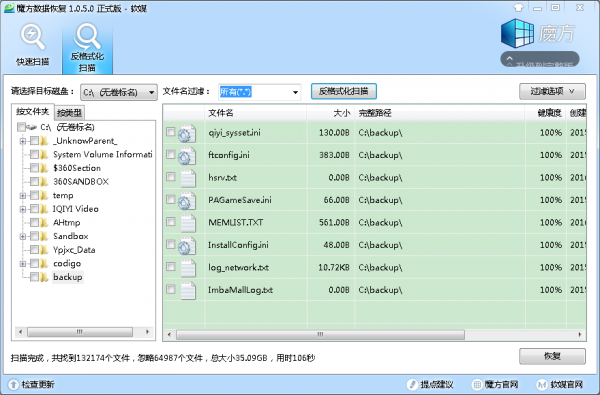This screenshot has height=395, width=600.
Task: Collapse the ratings panel chevron under logo
Action: [x=509, y=59]
